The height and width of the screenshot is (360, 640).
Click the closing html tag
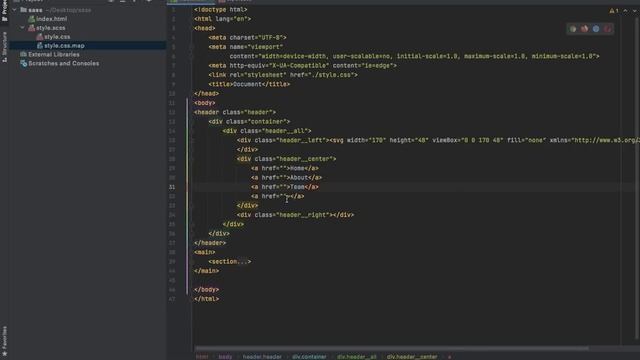click(207, 299)
